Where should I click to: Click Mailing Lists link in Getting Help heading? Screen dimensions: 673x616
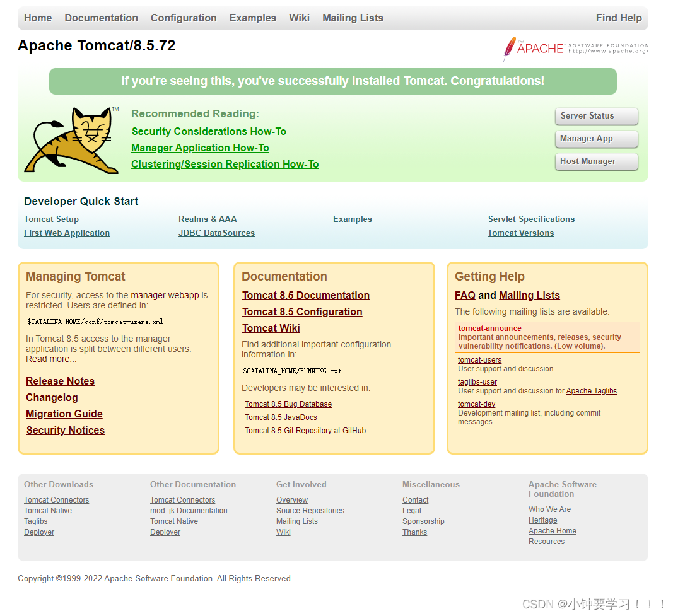pos(530,296)
